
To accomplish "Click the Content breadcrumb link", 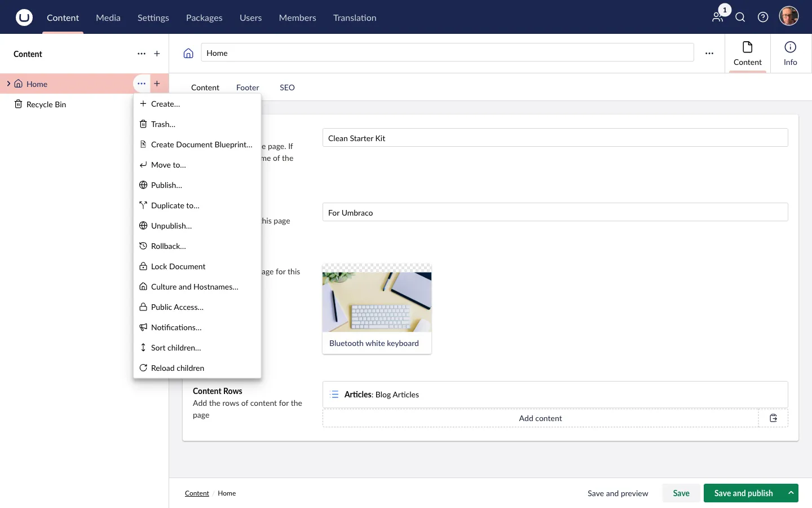I will click(x=197, y=493).
